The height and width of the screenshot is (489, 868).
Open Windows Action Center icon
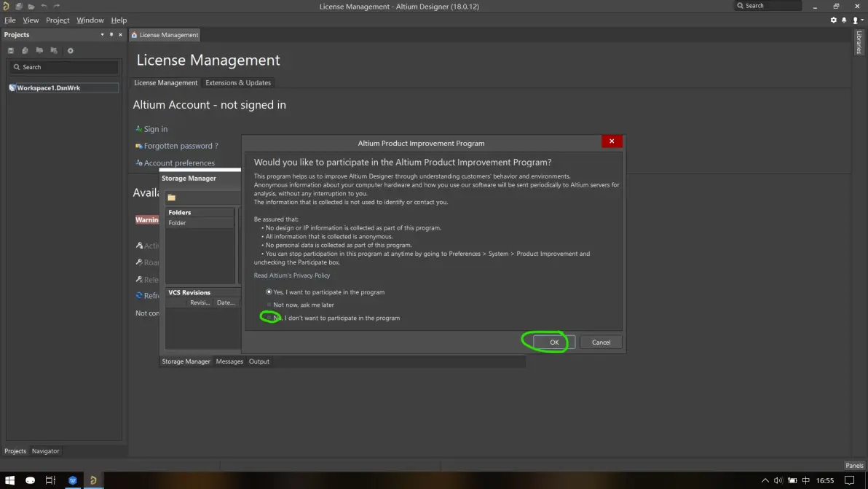[850, 480]
